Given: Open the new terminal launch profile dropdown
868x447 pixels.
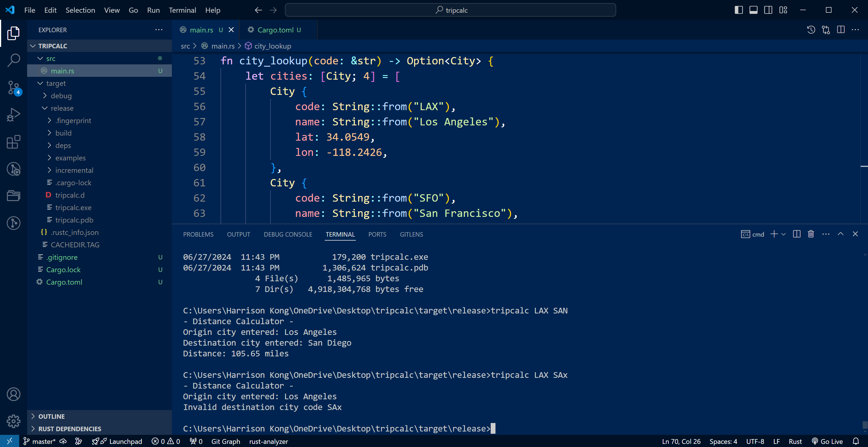Looking at the screenshot, I should click(x=784, y=234).
